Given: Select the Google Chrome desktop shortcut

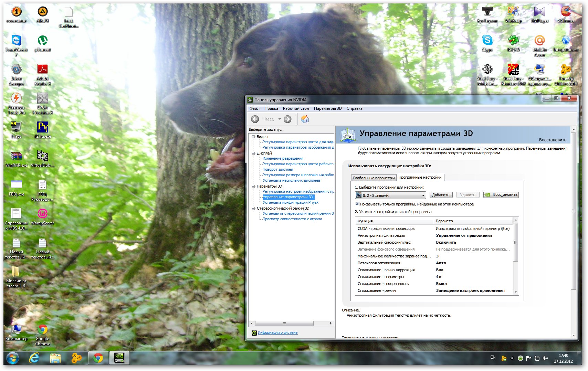Looking at the screenshot, I should [42, 335].
